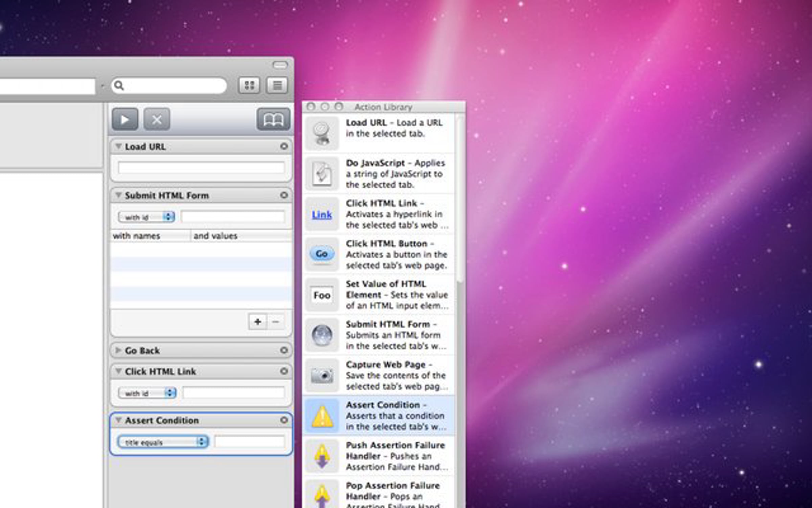
Task: Collapse the Submit HTML Form action
Action: pos(118,195)
